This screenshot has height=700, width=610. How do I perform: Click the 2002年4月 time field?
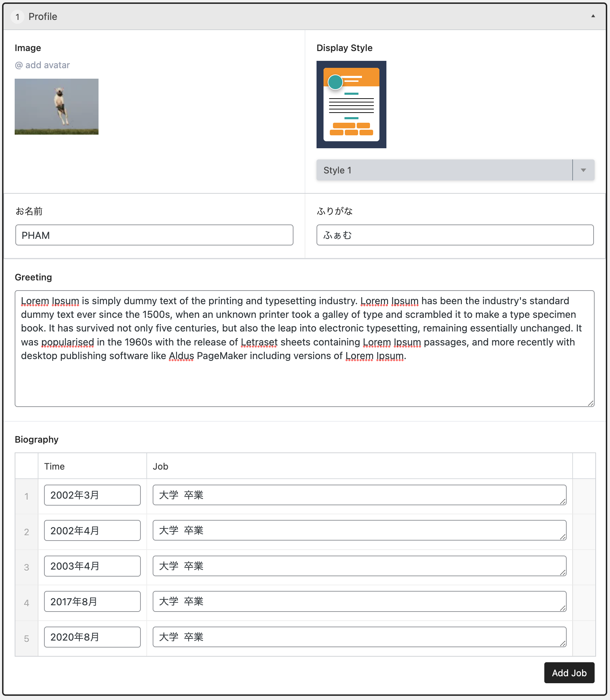coord(92,531)
